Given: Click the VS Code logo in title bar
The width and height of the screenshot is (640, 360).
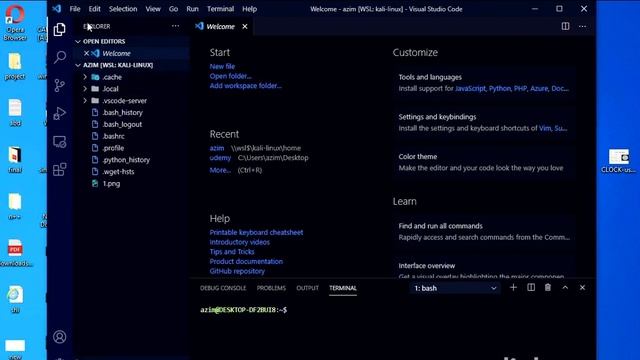Looking at the screenshot, I should tap(57, 9).
